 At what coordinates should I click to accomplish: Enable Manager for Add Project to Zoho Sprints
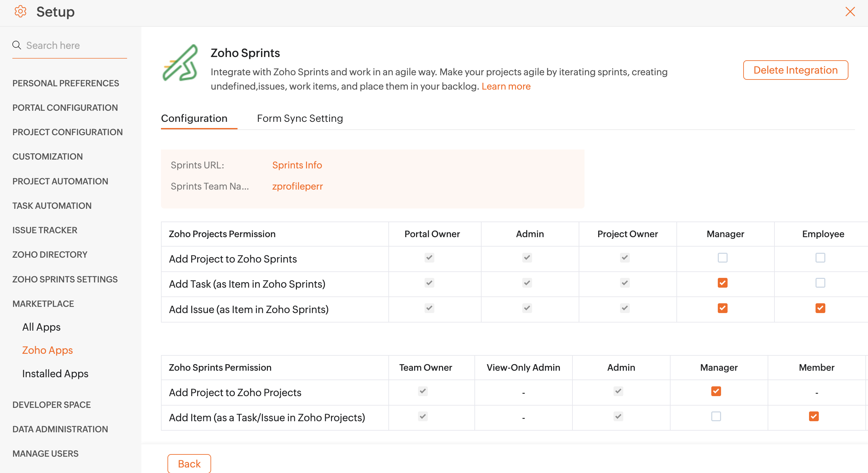point(722,258)
